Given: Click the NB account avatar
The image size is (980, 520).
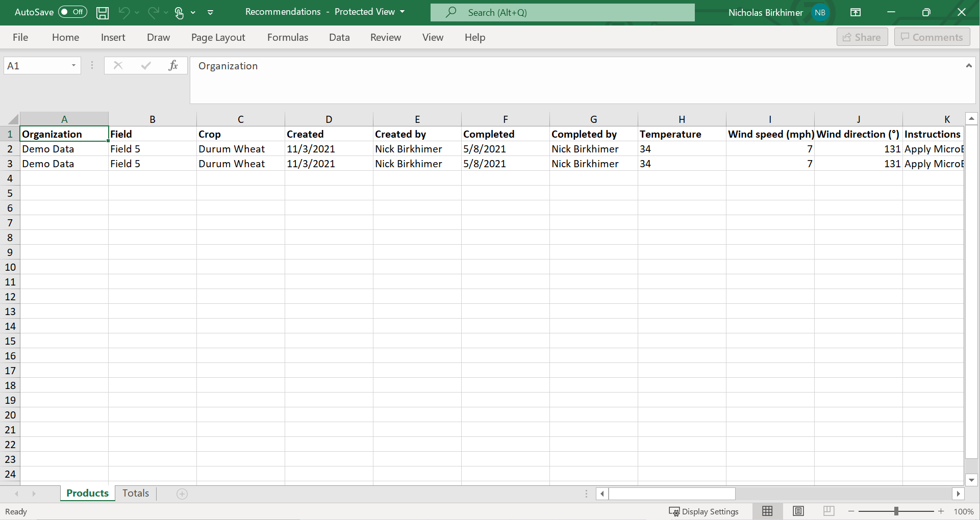Looking at the screenshot, I should point(820,12).
